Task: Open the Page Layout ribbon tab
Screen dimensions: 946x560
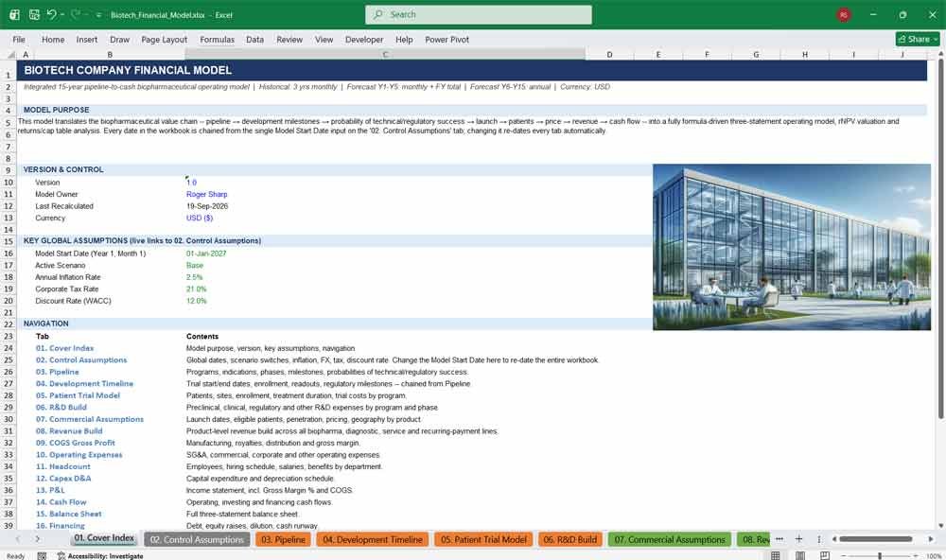Action: (x=164, y=39)
